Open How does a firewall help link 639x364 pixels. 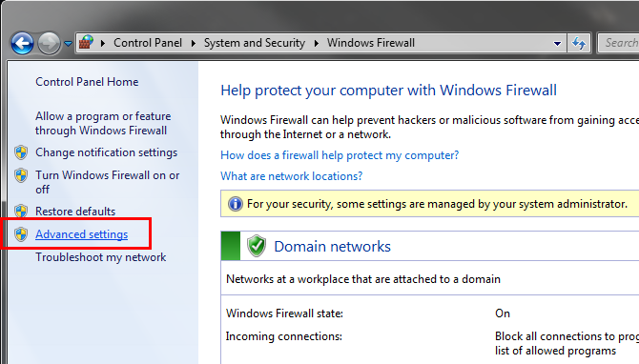pyautogui.click(x=340, y=155)
